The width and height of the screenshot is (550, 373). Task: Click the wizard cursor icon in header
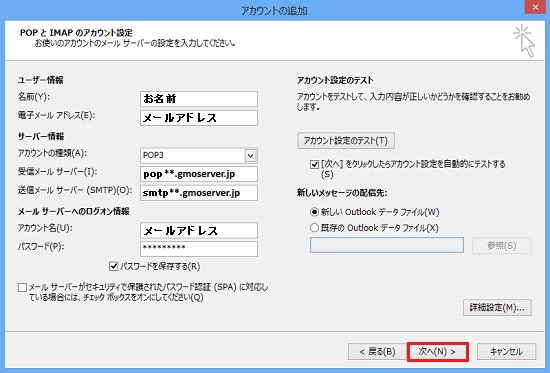tap(524, 41)
